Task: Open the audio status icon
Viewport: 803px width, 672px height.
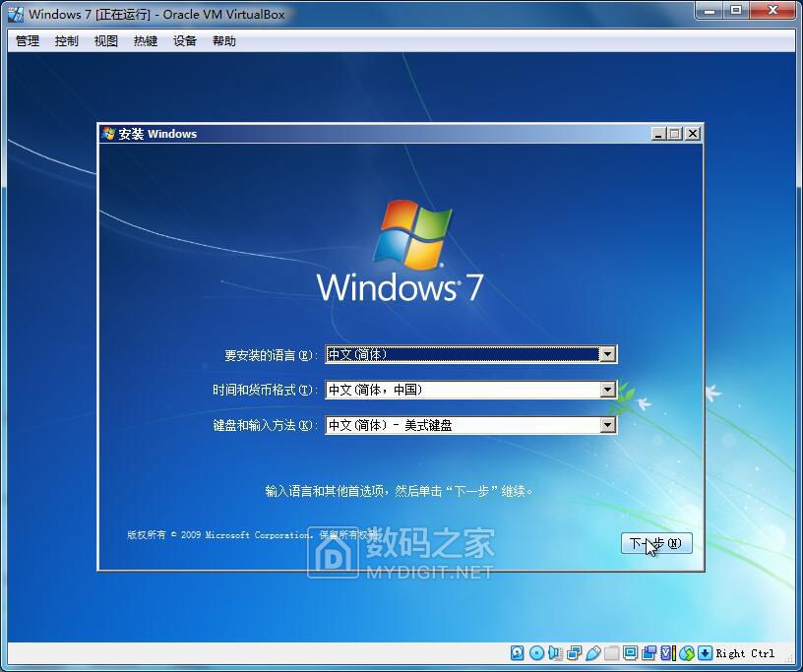Action: coord(555,653)
